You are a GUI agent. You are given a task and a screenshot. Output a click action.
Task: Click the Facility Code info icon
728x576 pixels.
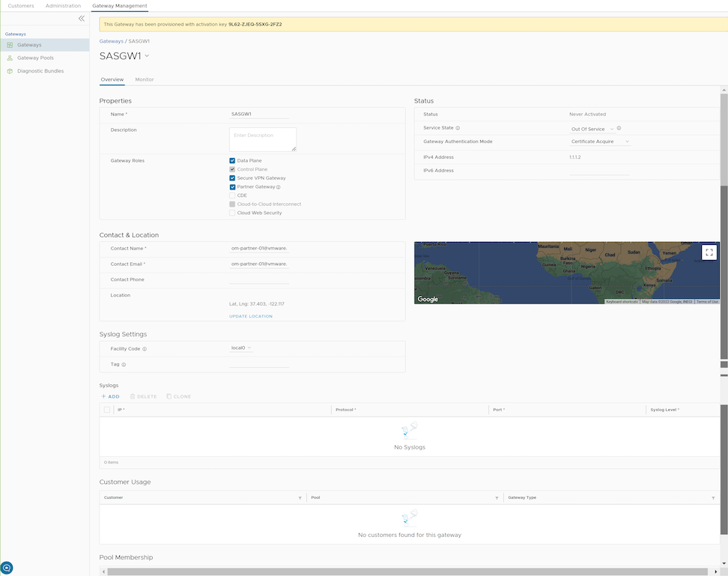click(145, 349)
